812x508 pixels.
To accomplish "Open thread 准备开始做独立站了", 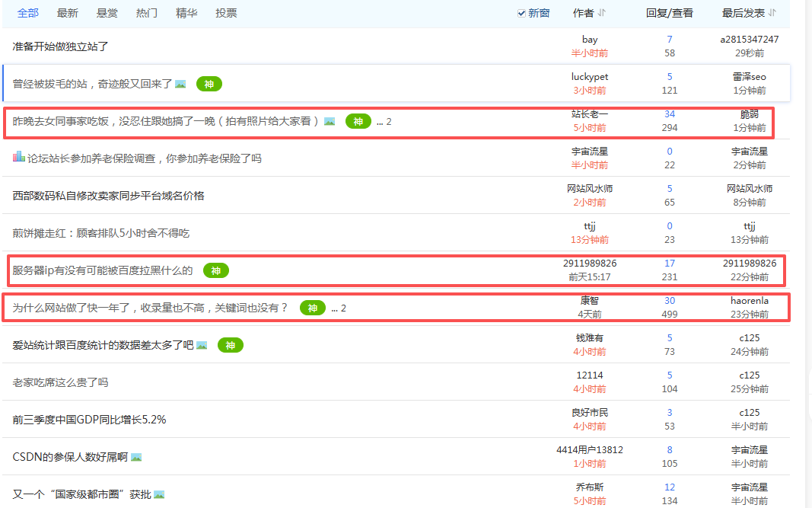I will tap(61, 46).
